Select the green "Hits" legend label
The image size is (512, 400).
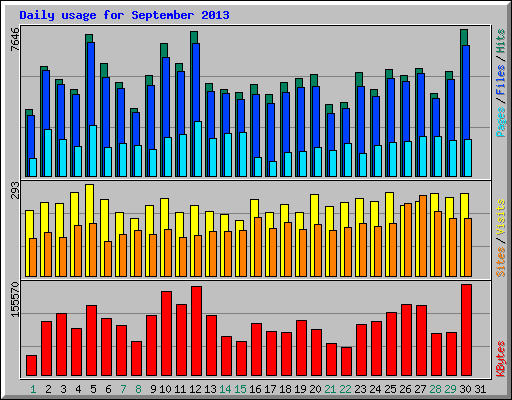pos(500,41)
